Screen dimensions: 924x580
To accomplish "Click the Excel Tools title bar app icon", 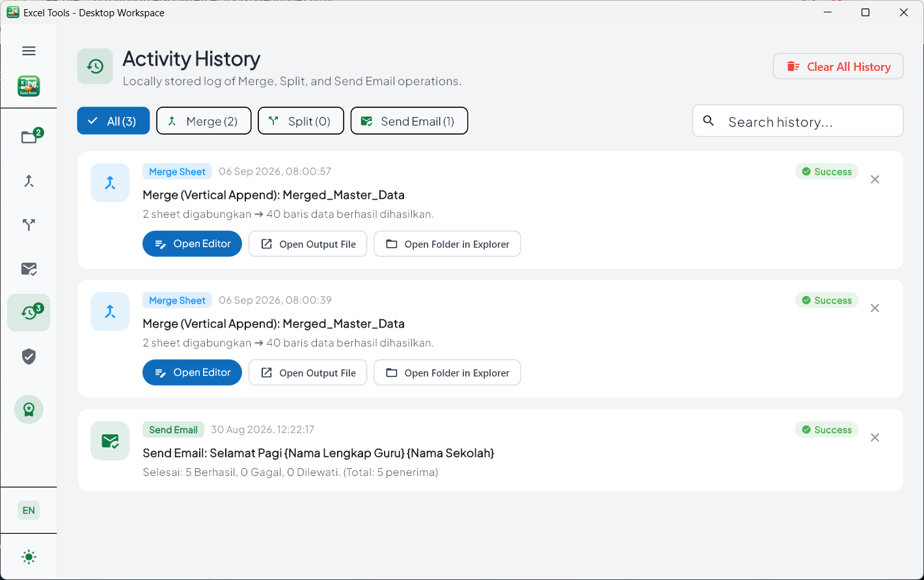I will tap(12, 12).
